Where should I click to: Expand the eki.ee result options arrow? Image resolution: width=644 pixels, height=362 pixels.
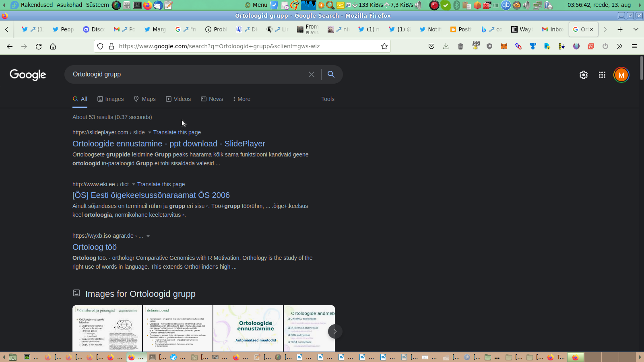[134, 184]
